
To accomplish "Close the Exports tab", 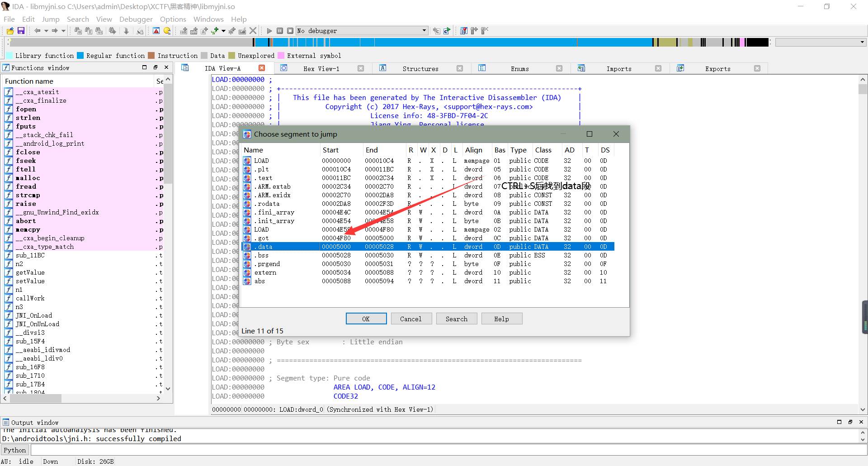I will click(757, 68).
